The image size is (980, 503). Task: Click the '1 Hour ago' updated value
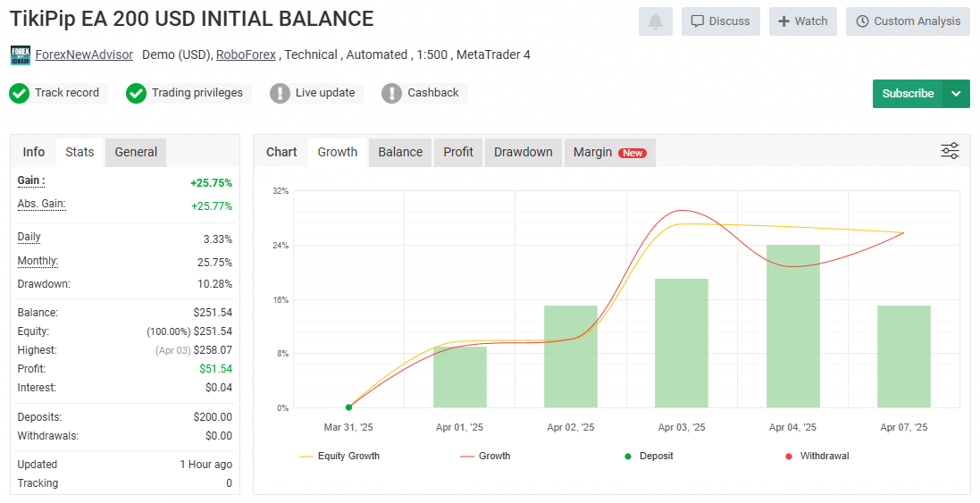click(205, 465)
